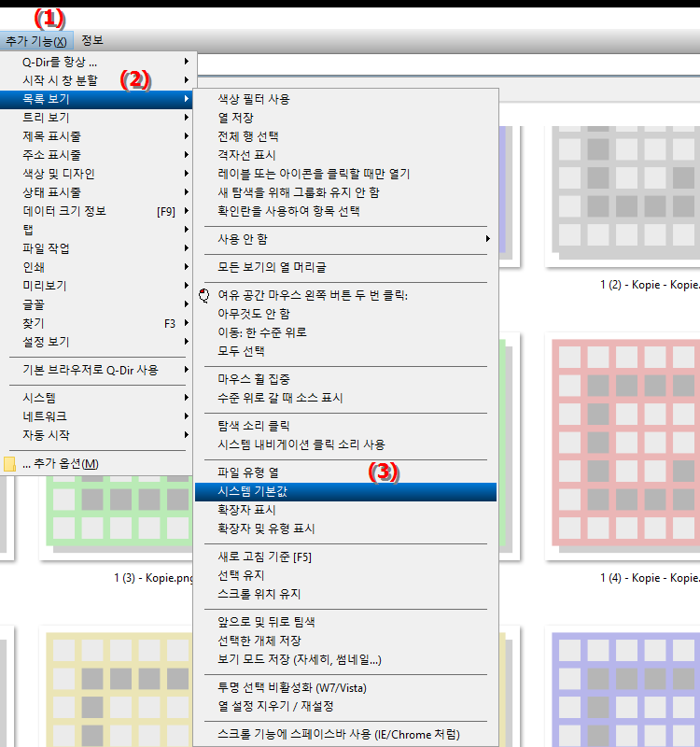Viewport: 700px width, 747px height.
Task: Open the 정보 menu
Action: [x=92, y=41]
